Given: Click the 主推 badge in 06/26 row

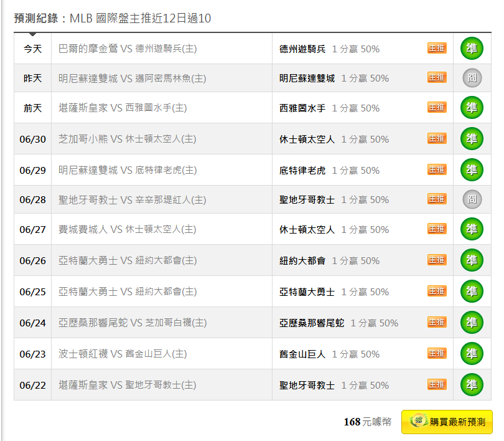Looking at the screenshot, I should [x=437, y=260].
